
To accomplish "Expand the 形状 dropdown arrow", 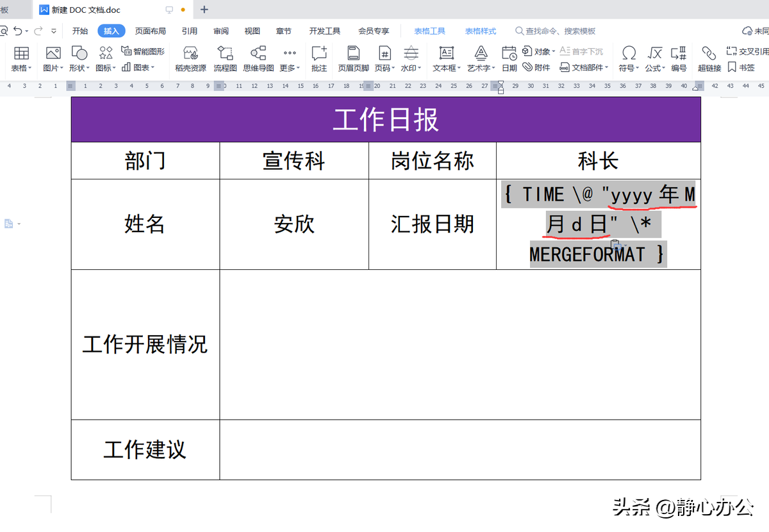I will tap(88, 68).
